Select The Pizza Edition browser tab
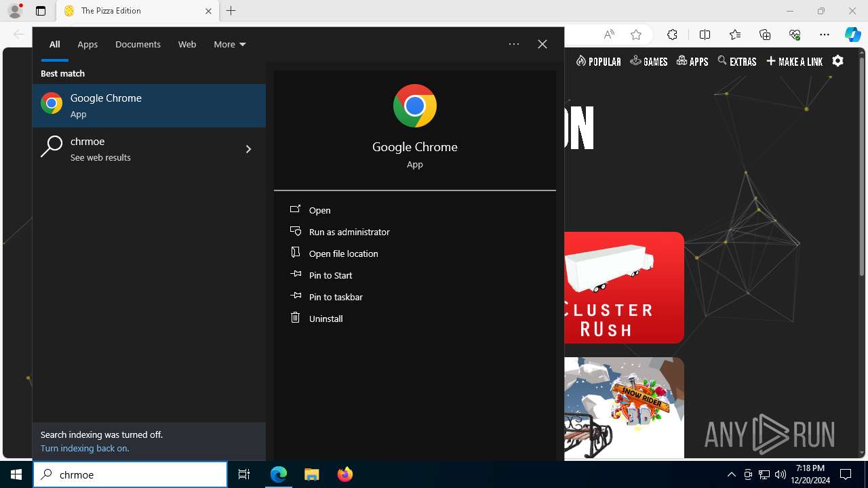This screenshot has height=488, width=868. pos(137,11)
